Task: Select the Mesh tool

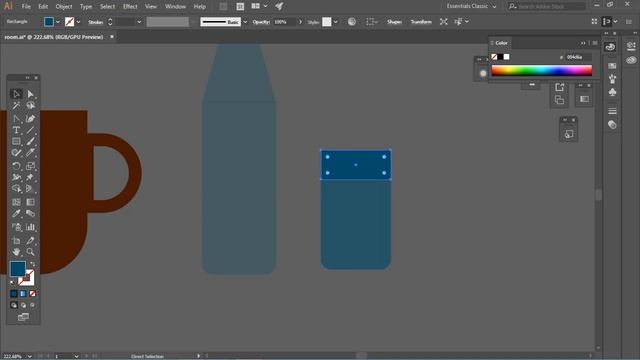Action: pyautogui.click(x=16, y=202)
